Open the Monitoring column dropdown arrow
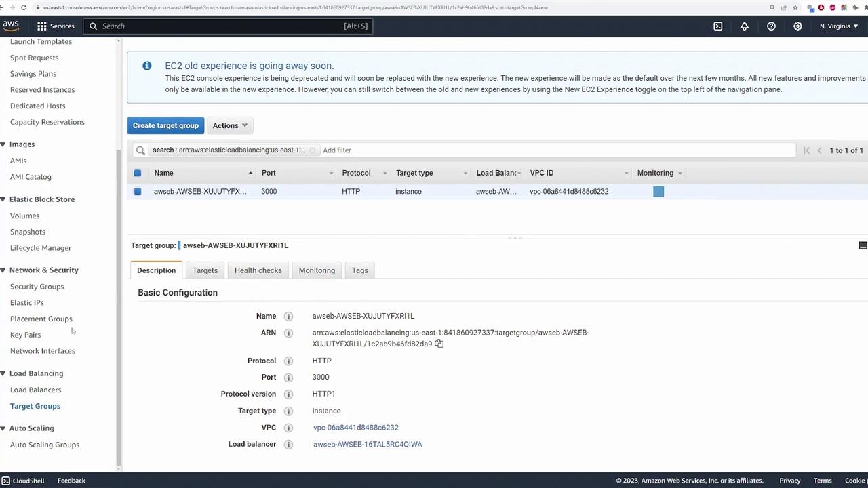Image resolution: width=868 pixels, height=488 pixels. coord(679,174)
